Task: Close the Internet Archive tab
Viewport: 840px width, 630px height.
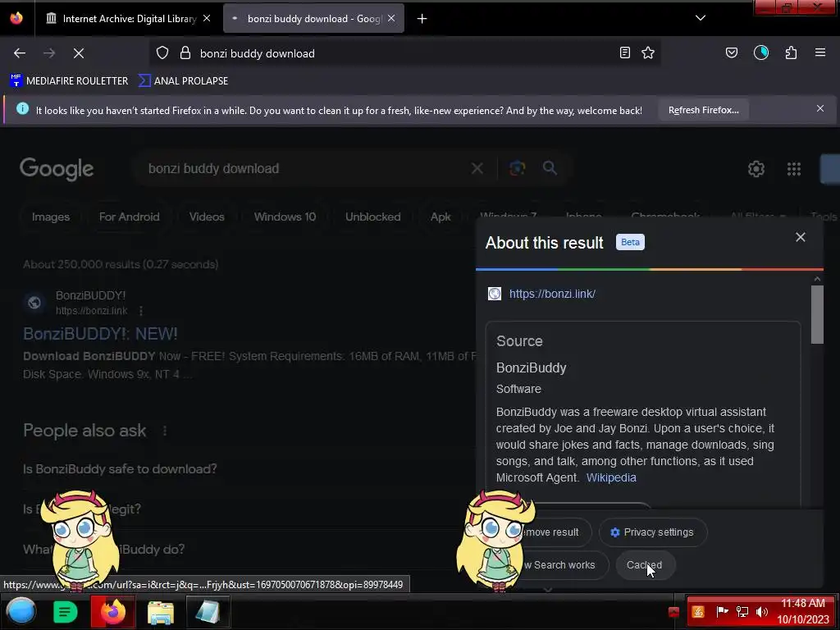Action: (207, 18)
